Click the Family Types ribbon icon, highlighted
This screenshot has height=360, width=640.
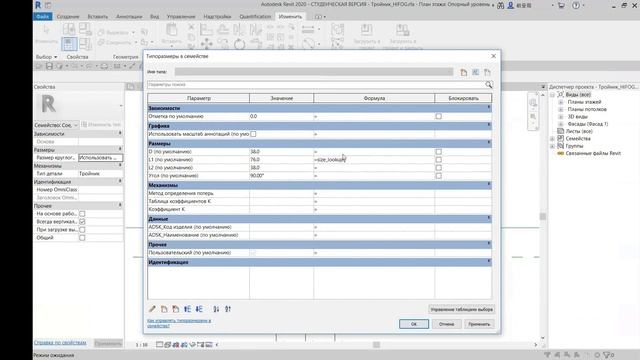pyautogui.click(x=69, y=44)
